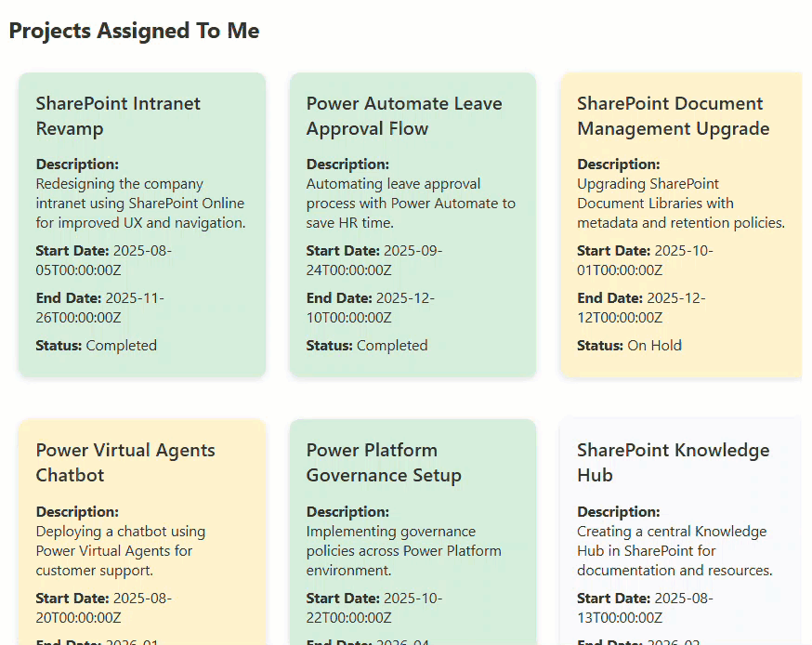The width and height of the screenshot is (812, 645).
Task: Click Status Completed in SharePoint Intranet Revamp card
Action: pyautogui.click(x=97, y=346)
